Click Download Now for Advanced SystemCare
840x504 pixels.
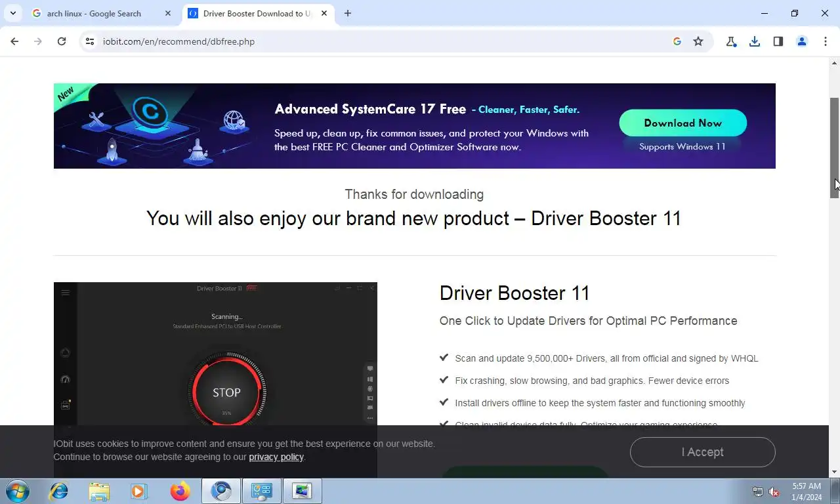(682, 123)
